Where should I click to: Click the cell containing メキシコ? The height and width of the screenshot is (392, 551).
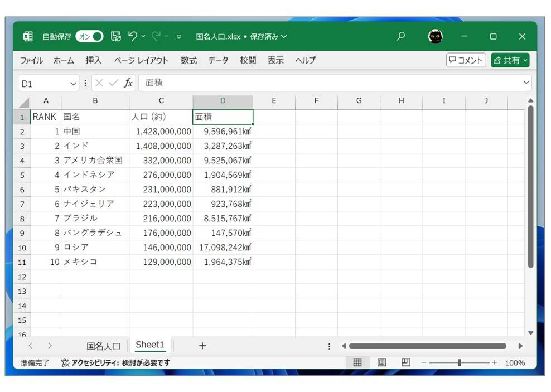coord(95,262)
